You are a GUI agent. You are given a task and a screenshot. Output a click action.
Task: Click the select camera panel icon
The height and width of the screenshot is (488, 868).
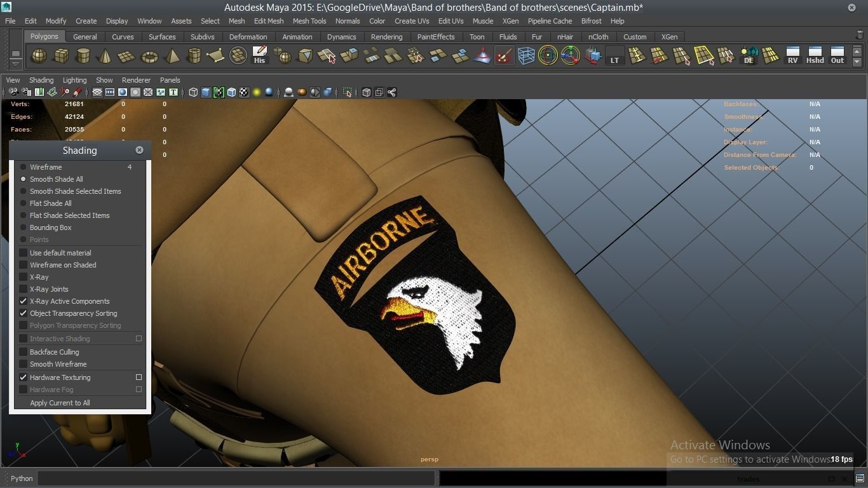tap(13, 93)
